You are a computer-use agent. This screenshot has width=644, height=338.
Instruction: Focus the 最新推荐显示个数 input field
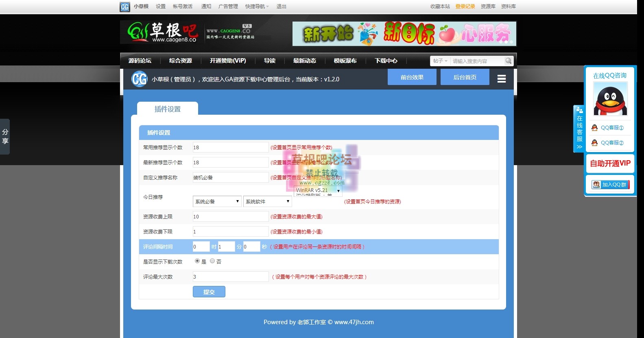point(231,162)
